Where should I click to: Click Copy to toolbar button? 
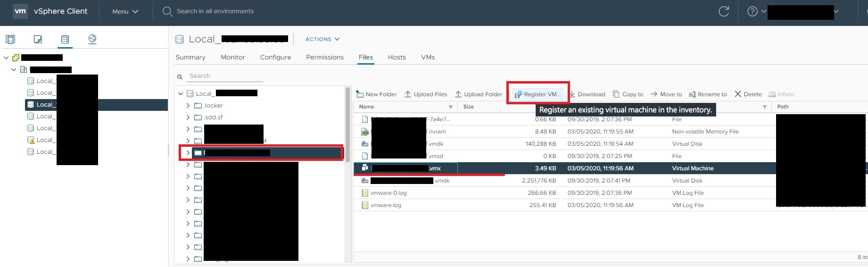(x=628, y=94)
